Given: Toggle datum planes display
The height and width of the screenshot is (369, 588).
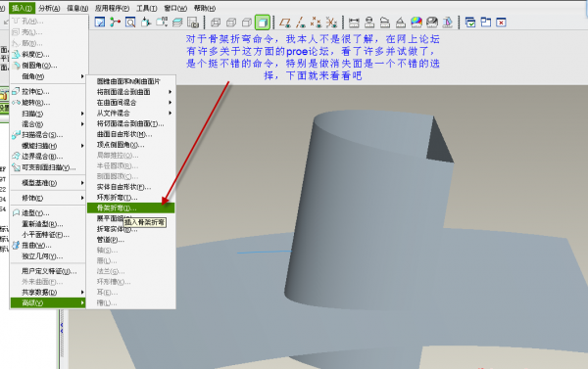Looking at the screenshot, I should tap(285, 23).
